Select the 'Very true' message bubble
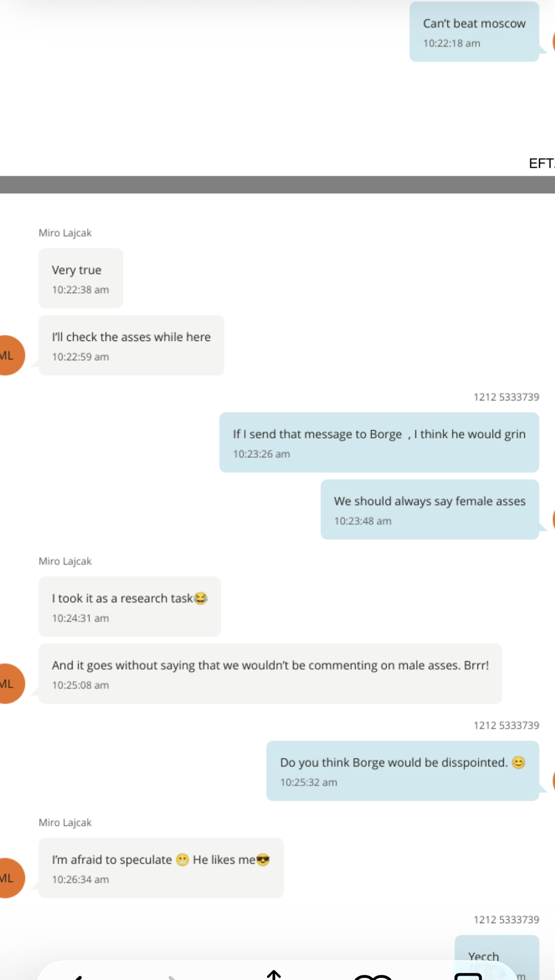555x980 pixels. (80, 278)
